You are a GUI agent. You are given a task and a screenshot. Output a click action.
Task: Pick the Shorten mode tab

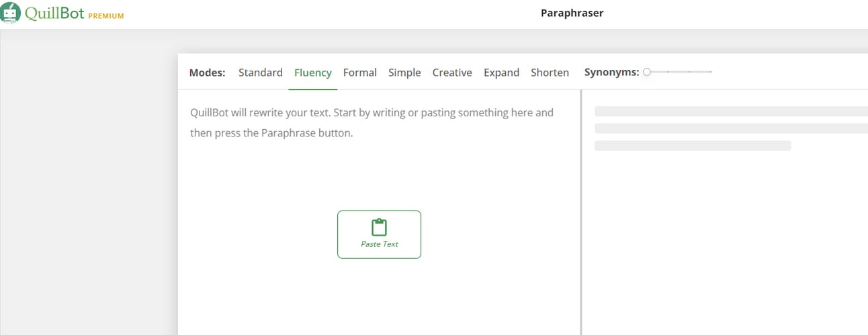(x=550, y=73)
